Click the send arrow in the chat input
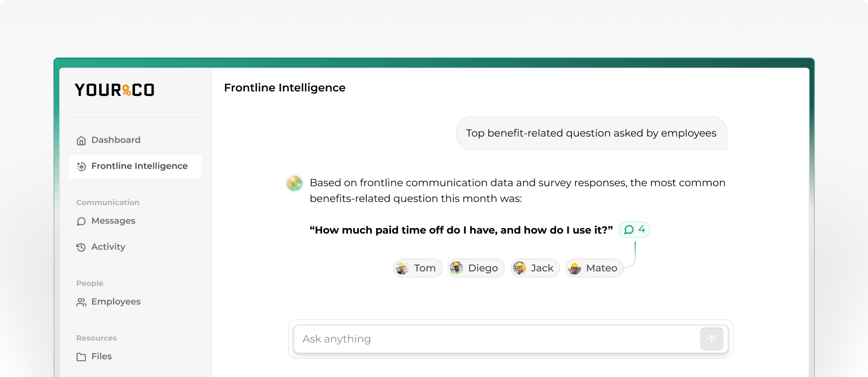Image resolution: width=868 pixels, height=377 pixels. (711, 339)
